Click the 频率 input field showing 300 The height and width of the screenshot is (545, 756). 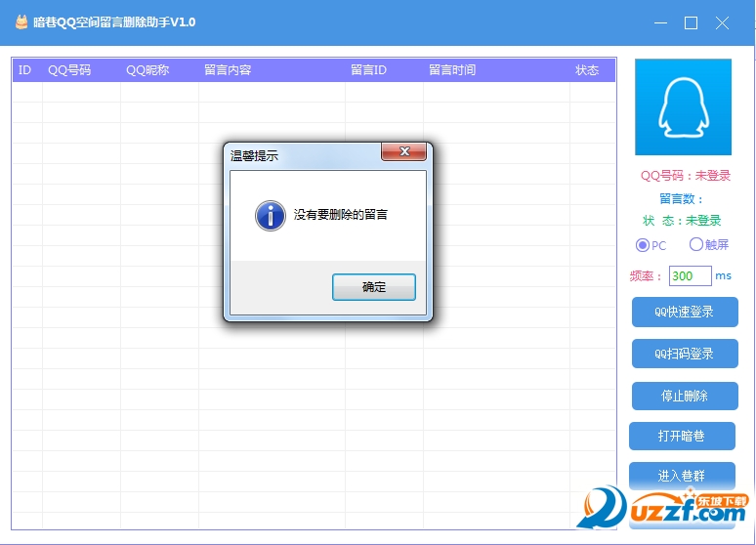pyautogui.click(x=690, y=275)
